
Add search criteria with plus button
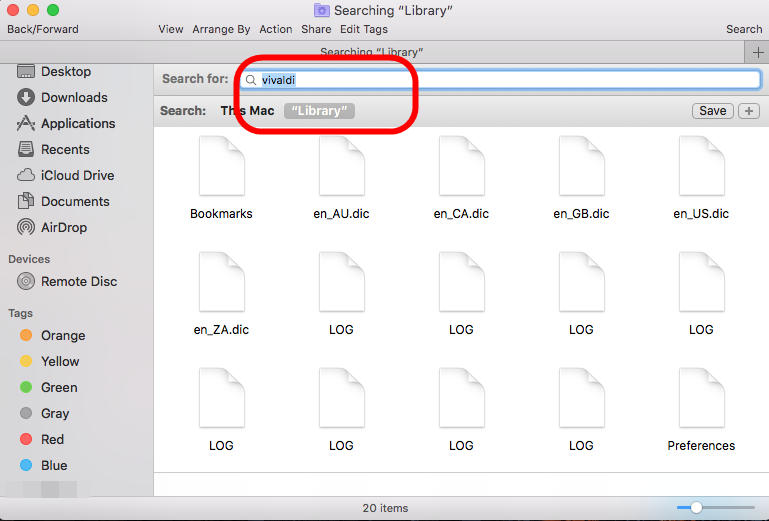(748, 111)
